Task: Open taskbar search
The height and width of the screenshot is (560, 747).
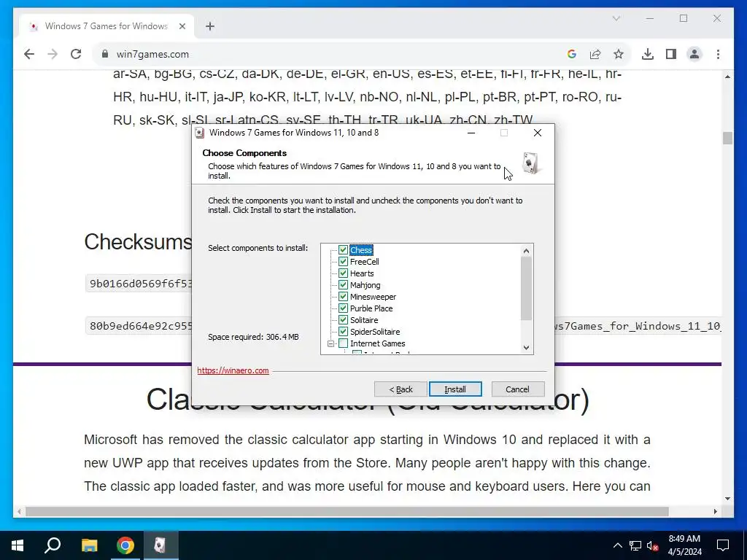Action: tap(53, 545)
